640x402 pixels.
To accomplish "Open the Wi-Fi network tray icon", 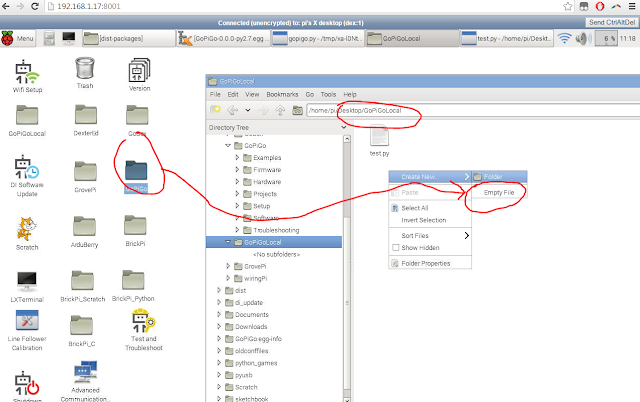I will tap(564, 38).
